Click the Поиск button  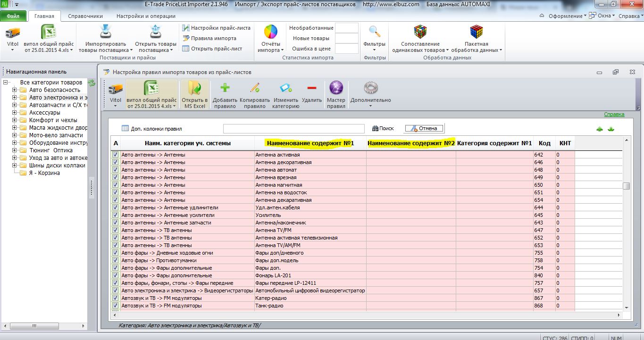point(383,128)
